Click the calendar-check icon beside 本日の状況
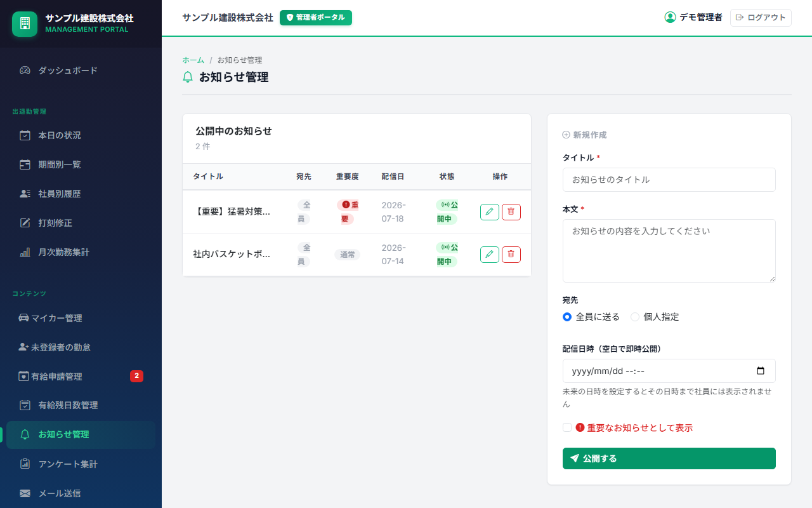 click(x=25, y=135)
